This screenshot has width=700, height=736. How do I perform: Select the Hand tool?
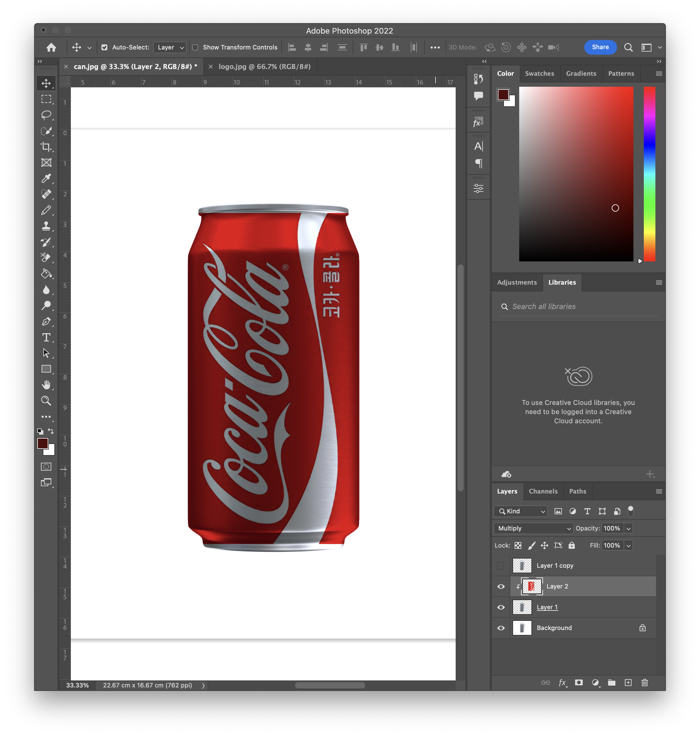point(46,384)
